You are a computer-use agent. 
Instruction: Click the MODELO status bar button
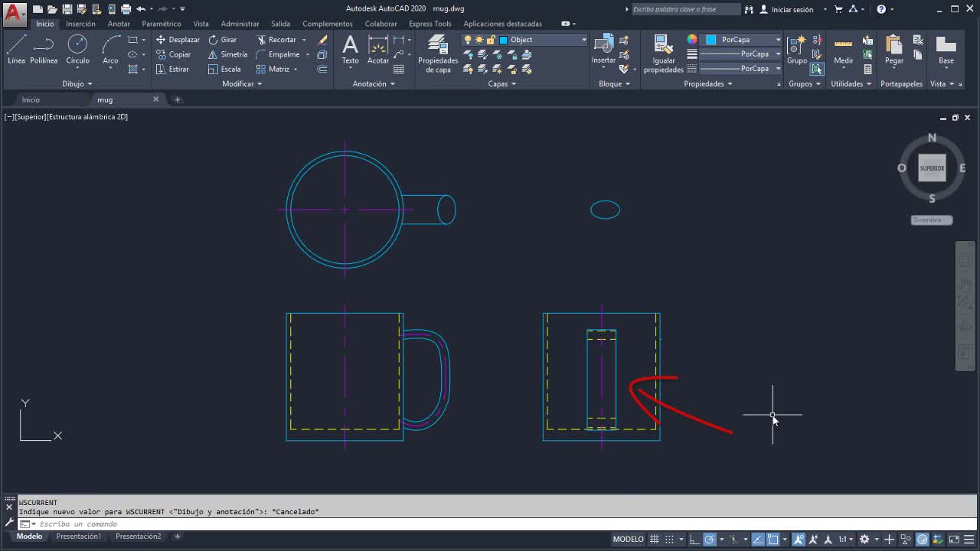pos(628,539)
